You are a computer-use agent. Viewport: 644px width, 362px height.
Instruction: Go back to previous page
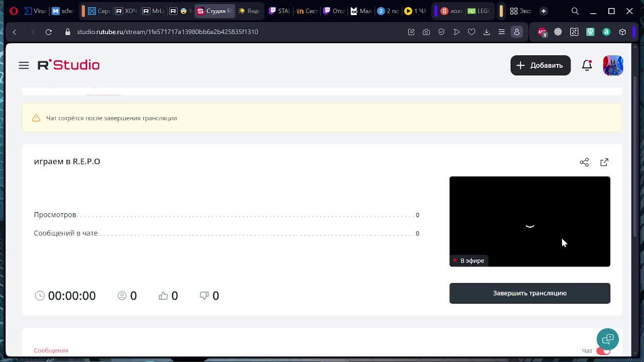(x=14, y=32)
